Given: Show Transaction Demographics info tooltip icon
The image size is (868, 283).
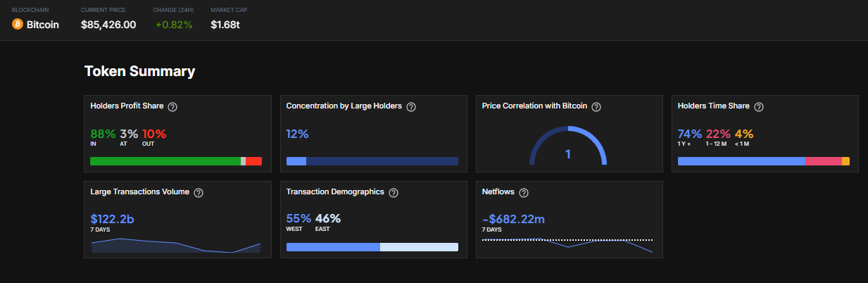Looking at the screenshot, I should tap(394, 192).
